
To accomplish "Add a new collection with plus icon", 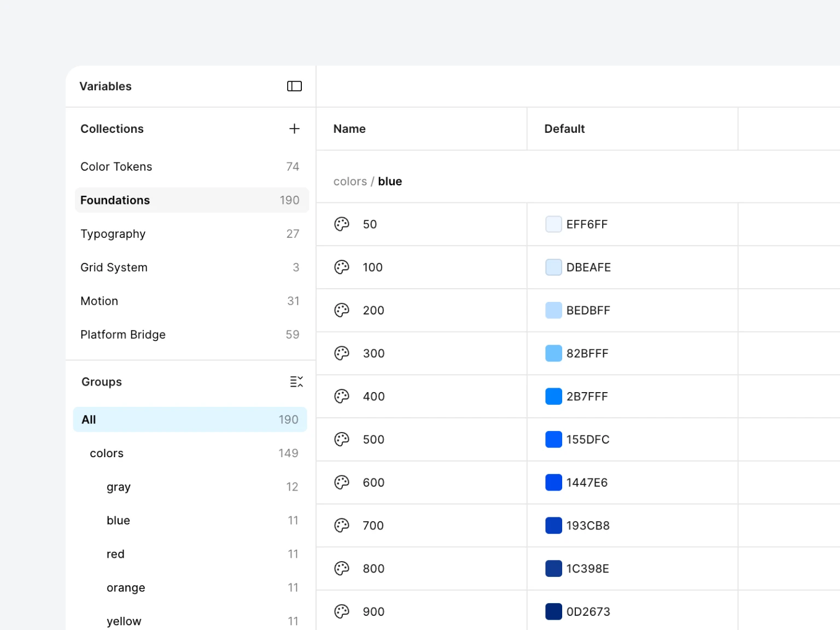I will 294,129.
